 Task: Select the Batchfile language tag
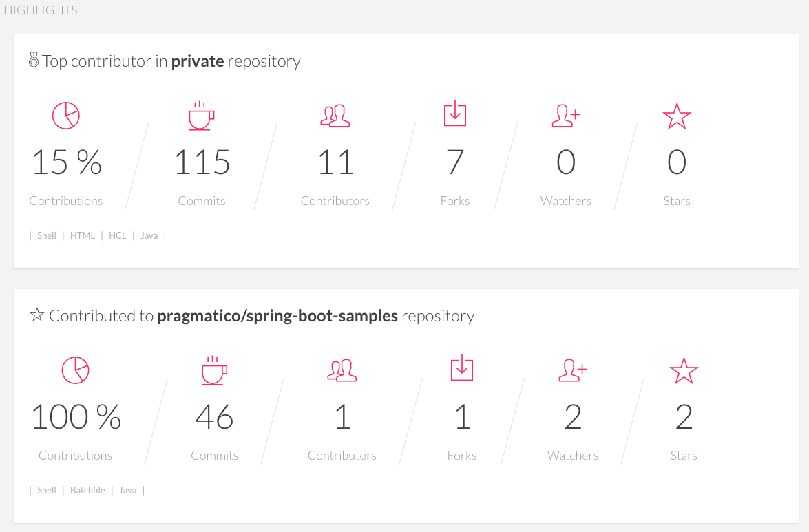point(87,490)
